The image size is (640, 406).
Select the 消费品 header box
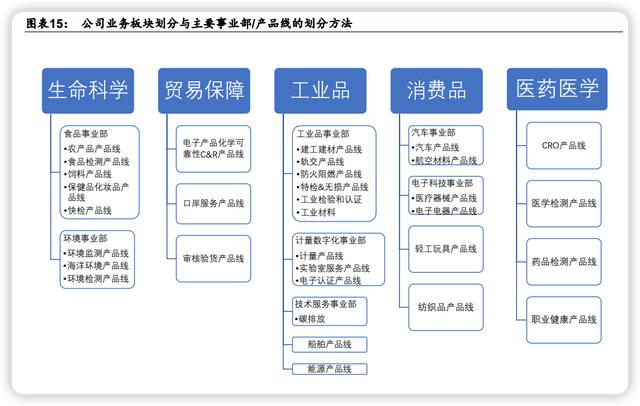pos(436,90)
